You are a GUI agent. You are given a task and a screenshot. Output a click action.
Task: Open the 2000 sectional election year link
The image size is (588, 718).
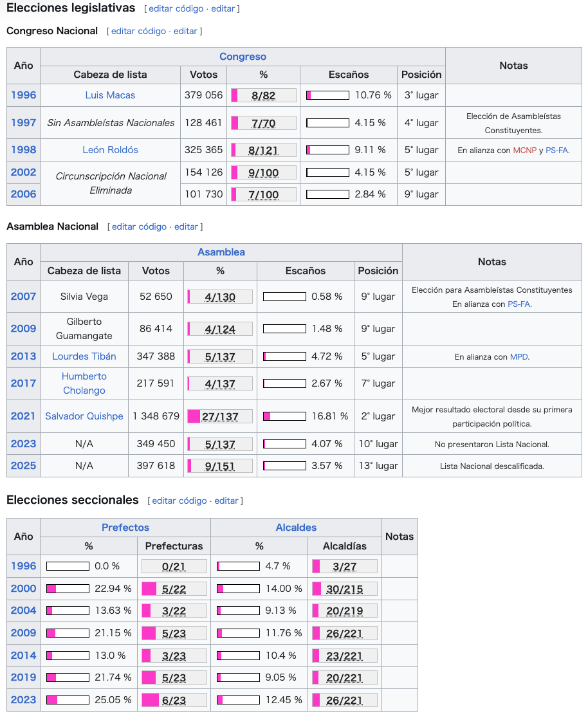[24, 589]
